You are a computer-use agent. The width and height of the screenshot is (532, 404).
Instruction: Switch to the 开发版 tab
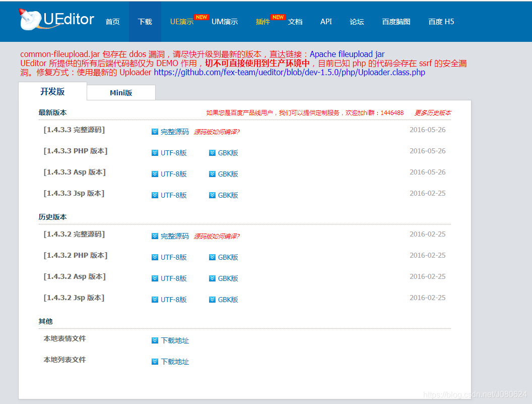tap(52, 91)
